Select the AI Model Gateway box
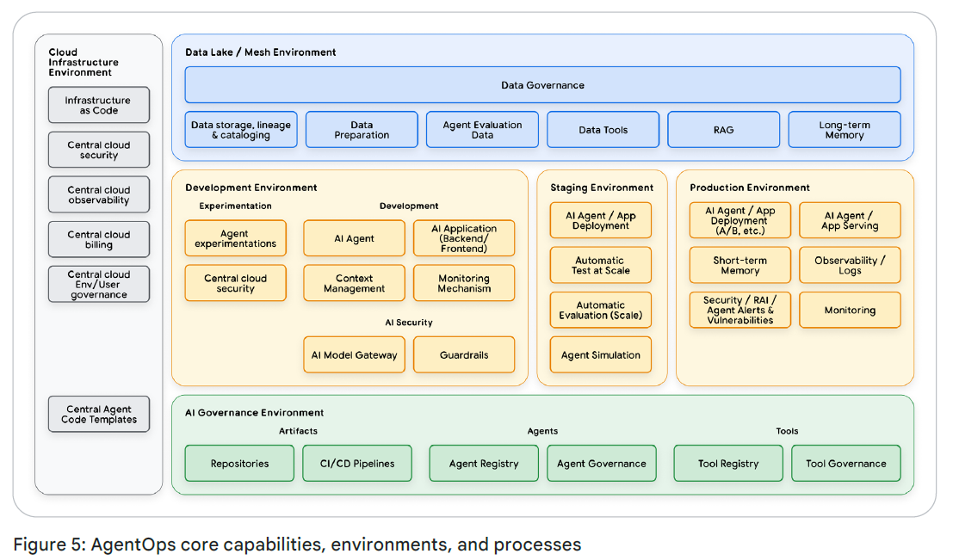The image size is (959, 560). (x=354, y=355)
